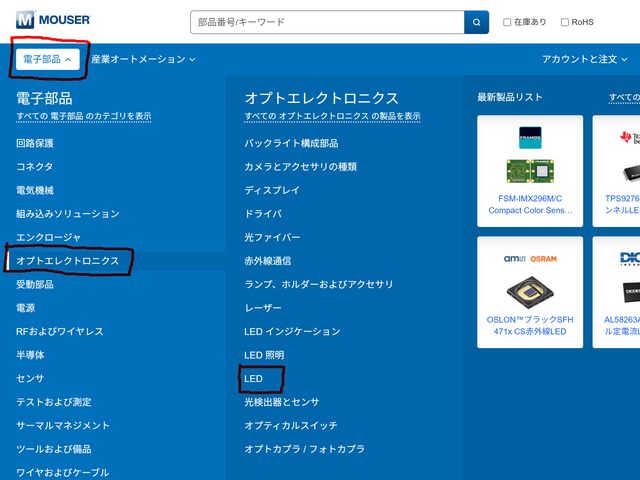Choose ディスプレイ subcategory
640x480 pixels.
tap(272, 190)
